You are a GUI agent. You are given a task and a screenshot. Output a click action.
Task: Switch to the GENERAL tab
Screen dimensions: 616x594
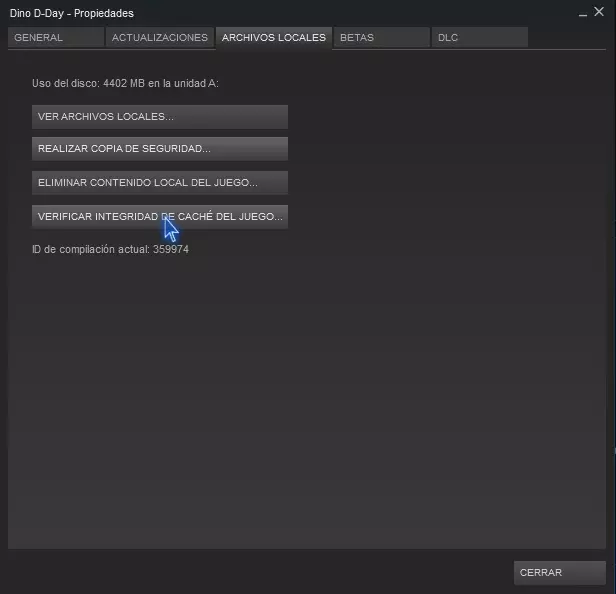pyautogui.click(x=56, y=37)
